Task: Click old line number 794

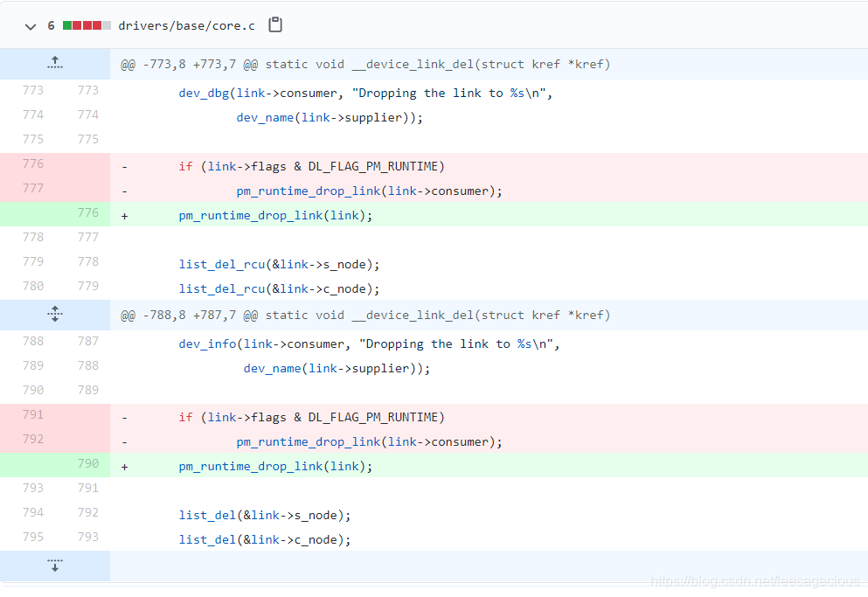Action: tap(33, 512)
